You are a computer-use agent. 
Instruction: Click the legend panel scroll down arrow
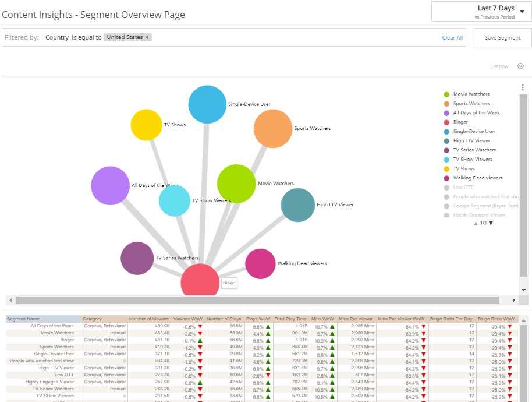coord(523,290)
